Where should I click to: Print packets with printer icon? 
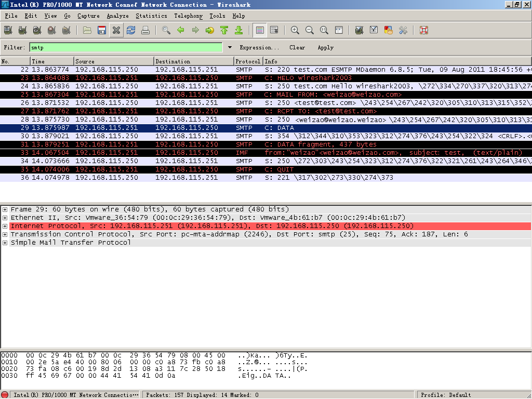pos(145,30)
